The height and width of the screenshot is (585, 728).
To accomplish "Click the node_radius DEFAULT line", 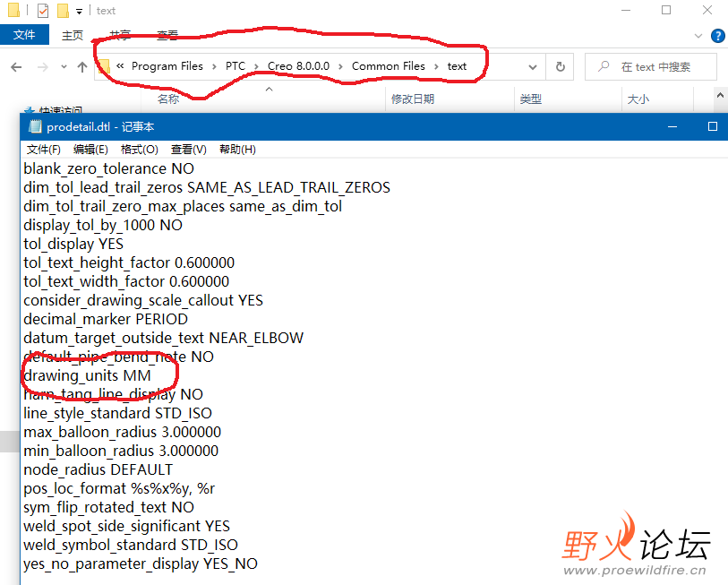I will [x=98, y=469].
